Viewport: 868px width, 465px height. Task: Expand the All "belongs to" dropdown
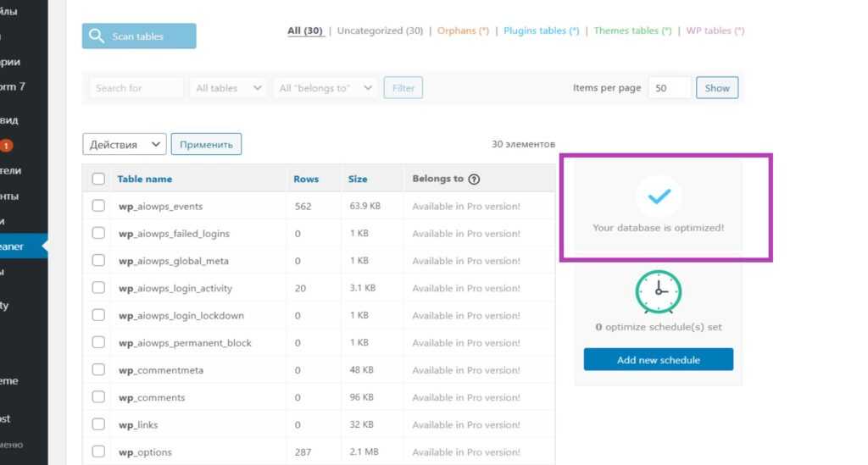pyautogui.click(x=326, y=88)
